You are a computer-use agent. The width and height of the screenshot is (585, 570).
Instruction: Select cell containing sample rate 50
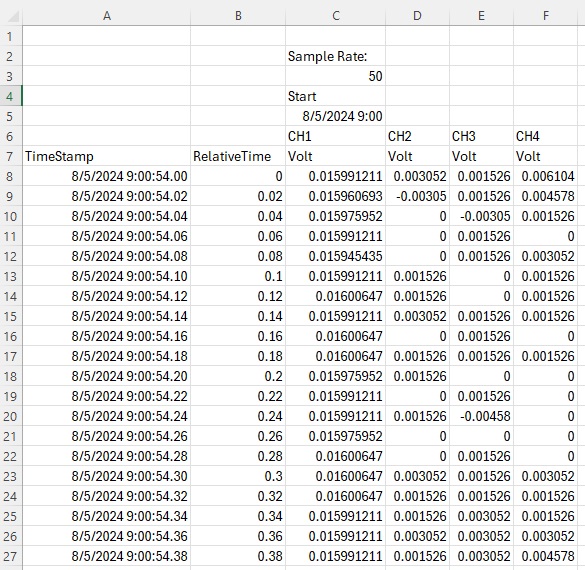tap(335, 76)
